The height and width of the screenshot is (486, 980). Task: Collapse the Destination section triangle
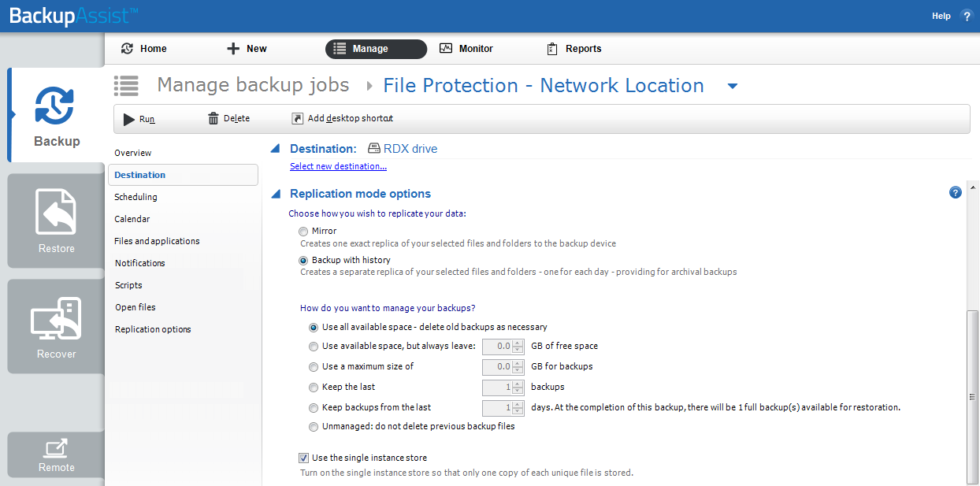(275, 148)
